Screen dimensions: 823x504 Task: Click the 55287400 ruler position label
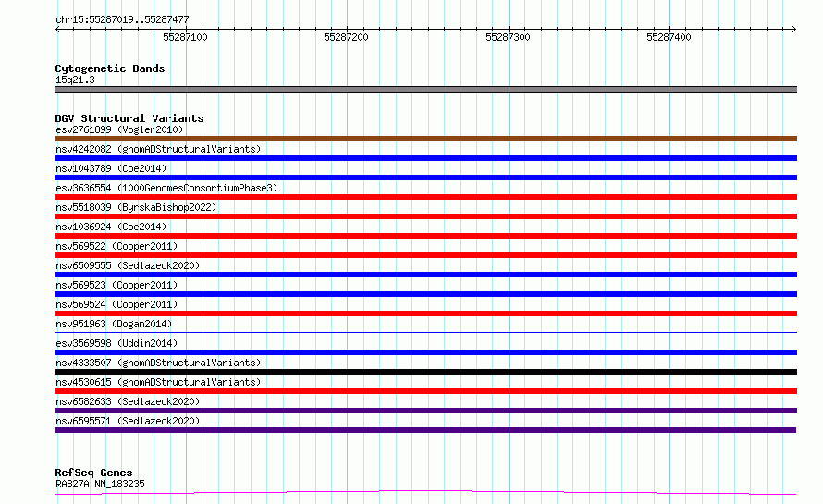669,37
